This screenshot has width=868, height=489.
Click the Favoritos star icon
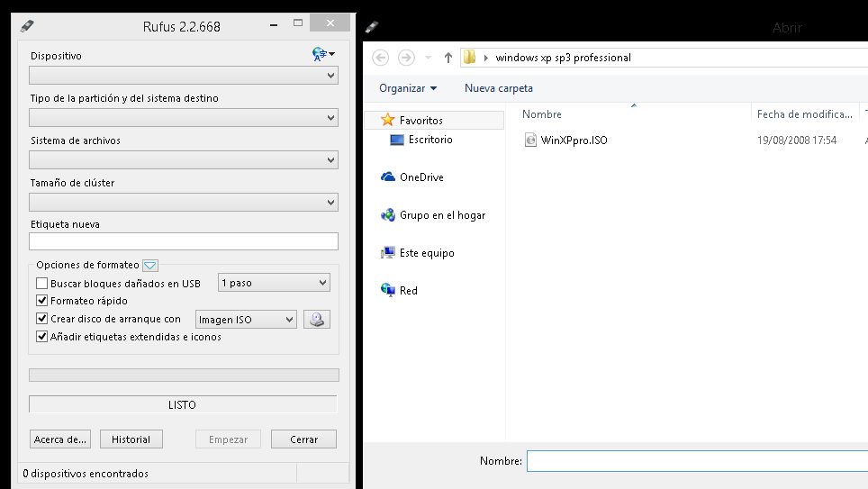[387, 120]
